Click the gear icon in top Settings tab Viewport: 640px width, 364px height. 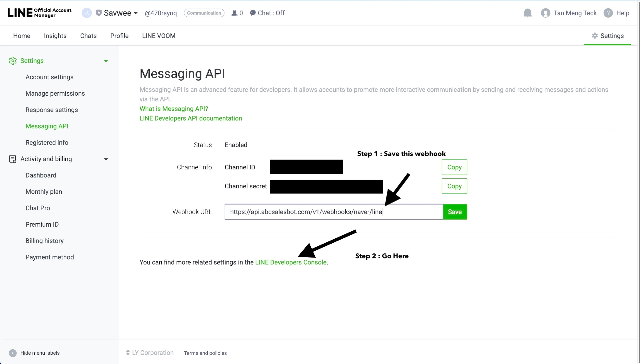click(595, 36)
